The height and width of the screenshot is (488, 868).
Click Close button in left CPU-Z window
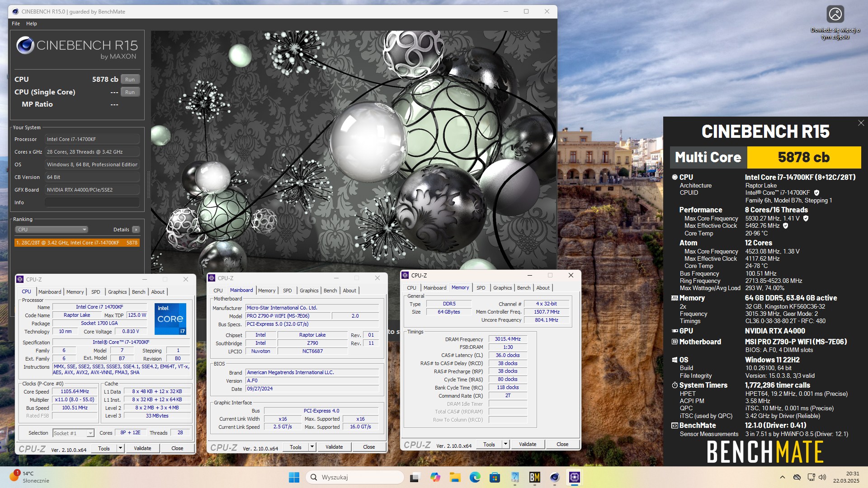(177, 448)
